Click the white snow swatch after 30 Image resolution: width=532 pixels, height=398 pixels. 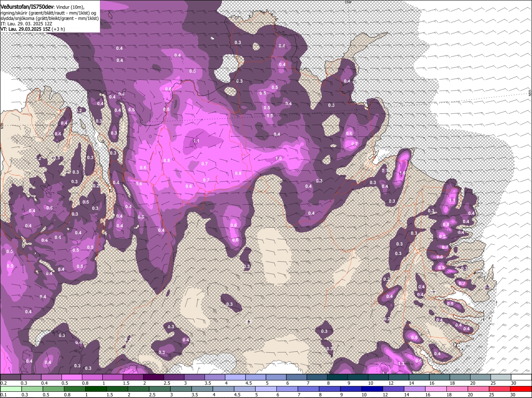pyautogui.click(x=521, y=377)
